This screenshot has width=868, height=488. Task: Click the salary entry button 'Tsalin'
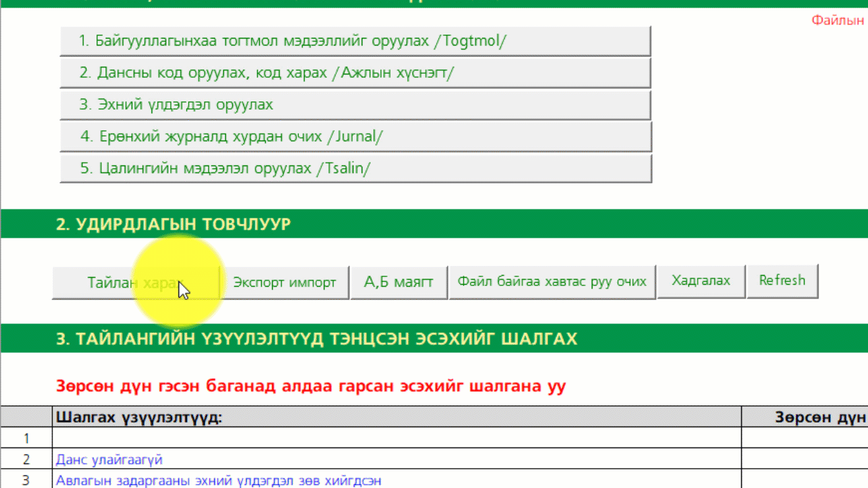354,167
